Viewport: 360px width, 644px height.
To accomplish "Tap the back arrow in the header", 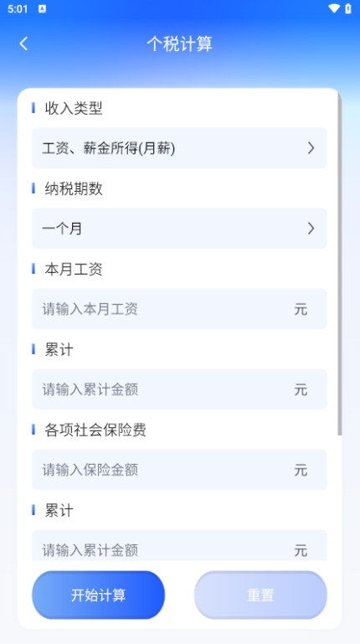I will 23,44.
